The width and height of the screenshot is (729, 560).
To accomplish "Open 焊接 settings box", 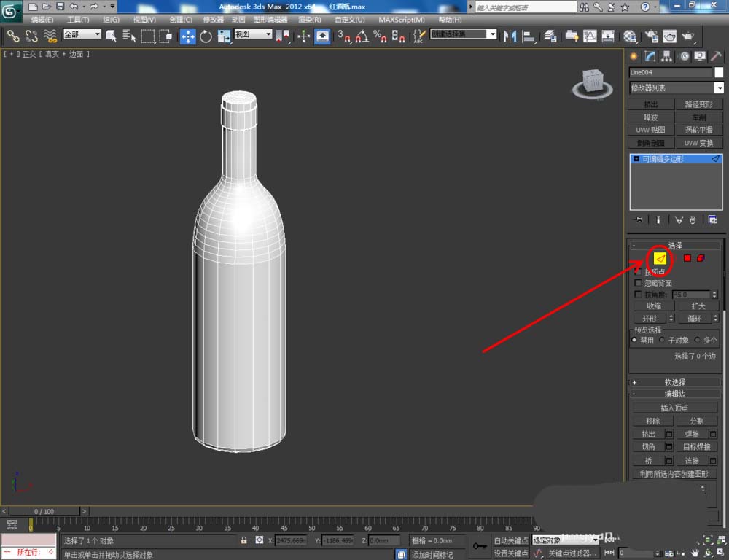I will point(713,433).
